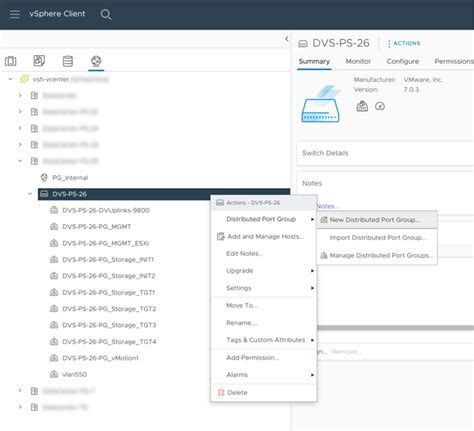Select DVS-PS-26-PG_MGMT_ESXi port group

point(105,243)
